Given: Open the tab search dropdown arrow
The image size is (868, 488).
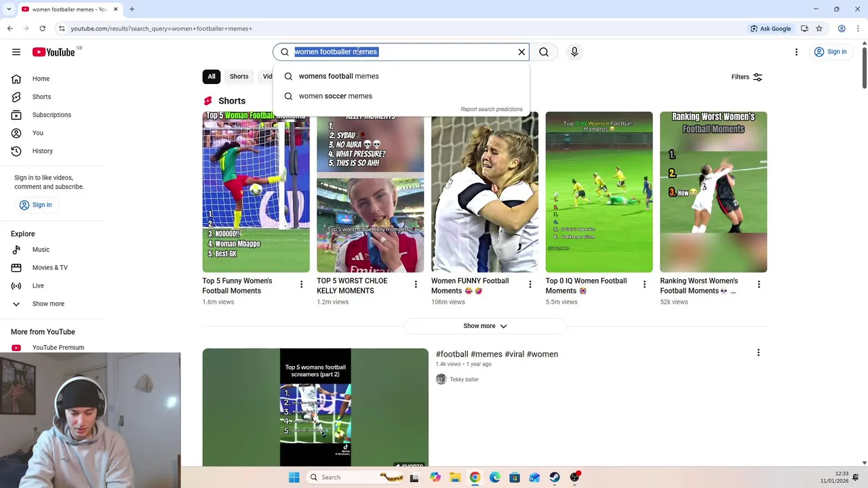Looking at the screenshot, I should pos(9,9).
